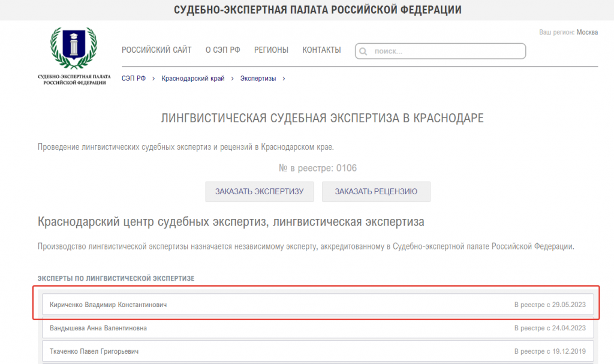The height and width of the screenshot is (364, 614).
Task: Focus the поиск search field
Action: pyautogui.click(x=440, y=52)
